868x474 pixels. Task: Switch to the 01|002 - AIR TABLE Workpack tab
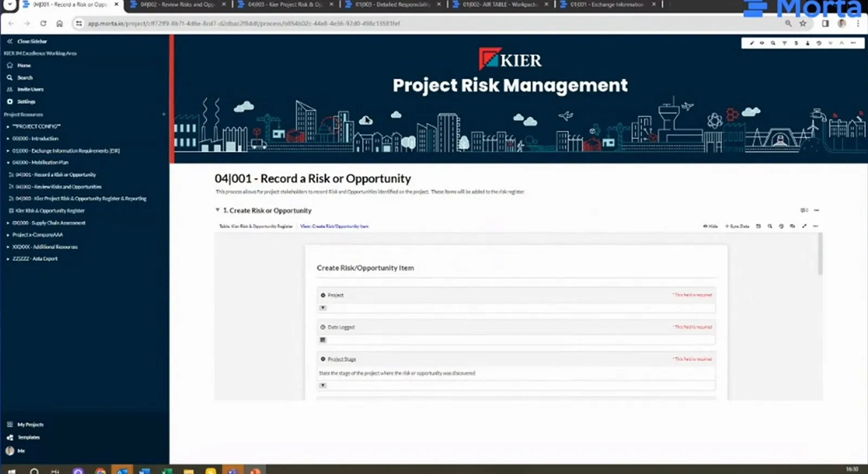pos(500,4)
